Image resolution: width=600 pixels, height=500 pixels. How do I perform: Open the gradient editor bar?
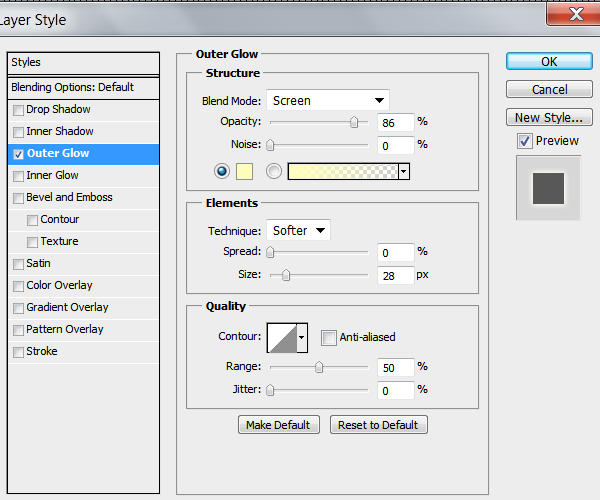coord(343,171)
